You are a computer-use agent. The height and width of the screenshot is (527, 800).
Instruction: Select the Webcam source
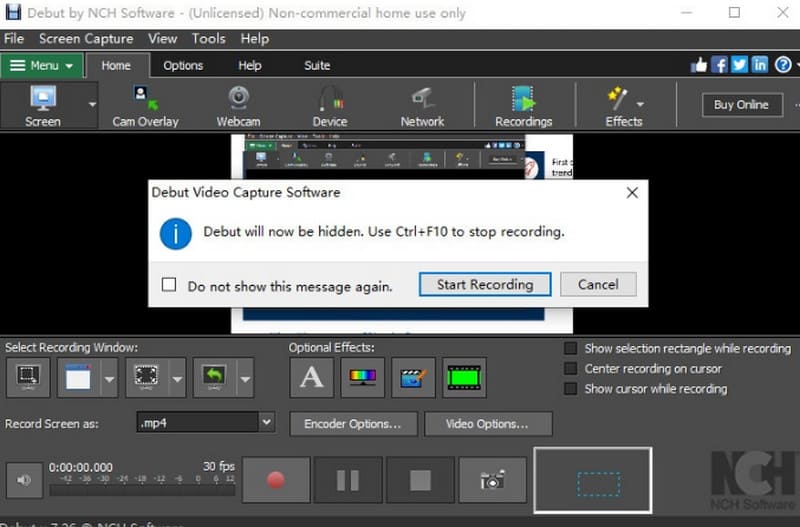(x=238, y=106)
